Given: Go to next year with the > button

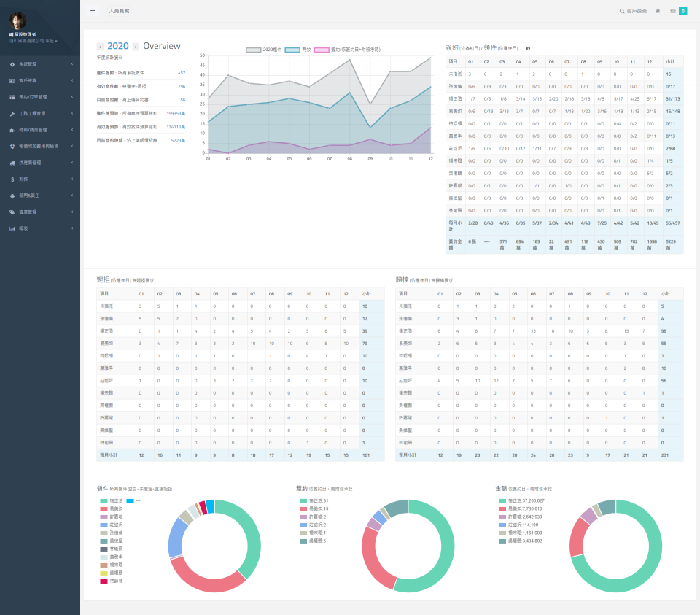Looking at the screenshot, I should pyautogui.click(x=136, y=47).
